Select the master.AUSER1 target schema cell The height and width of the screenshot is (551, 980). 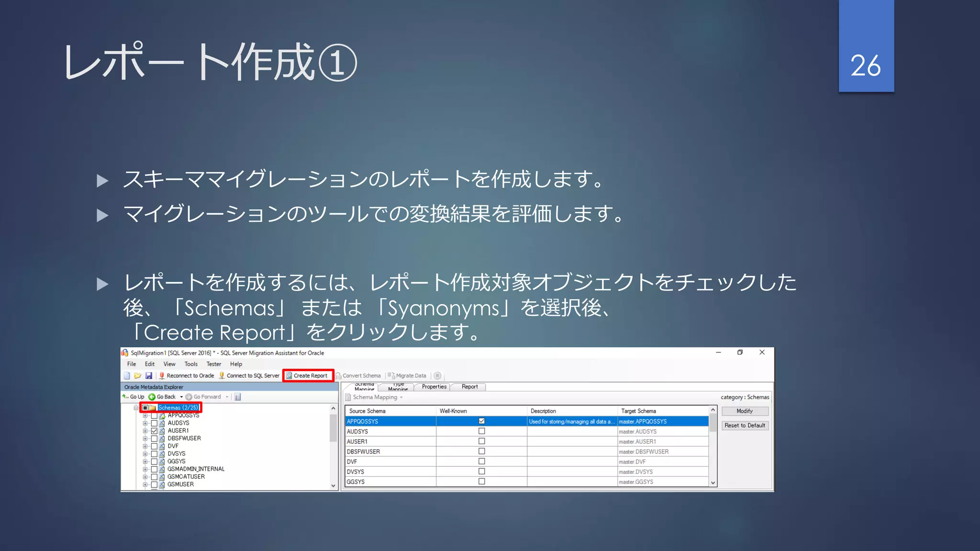(663, 441)
